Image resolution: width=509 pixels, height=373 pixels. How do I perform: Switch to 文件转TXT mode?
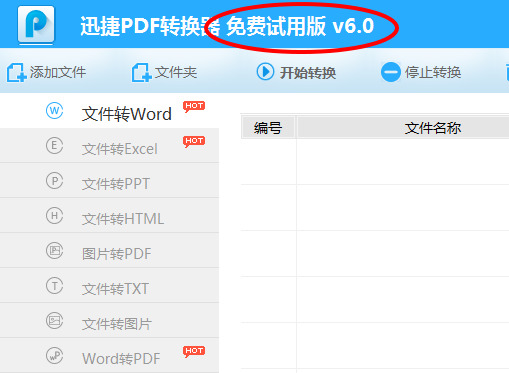[x=109, y=286]
